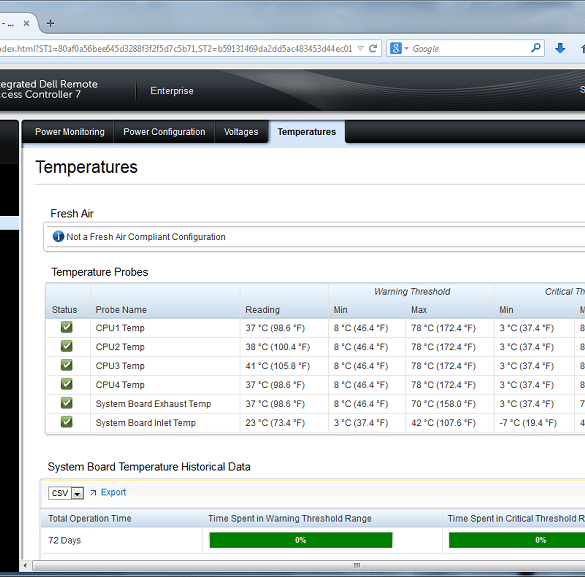Click the magnifier search icon
Screen dimensions: 585x577
[x=535, y=48]
